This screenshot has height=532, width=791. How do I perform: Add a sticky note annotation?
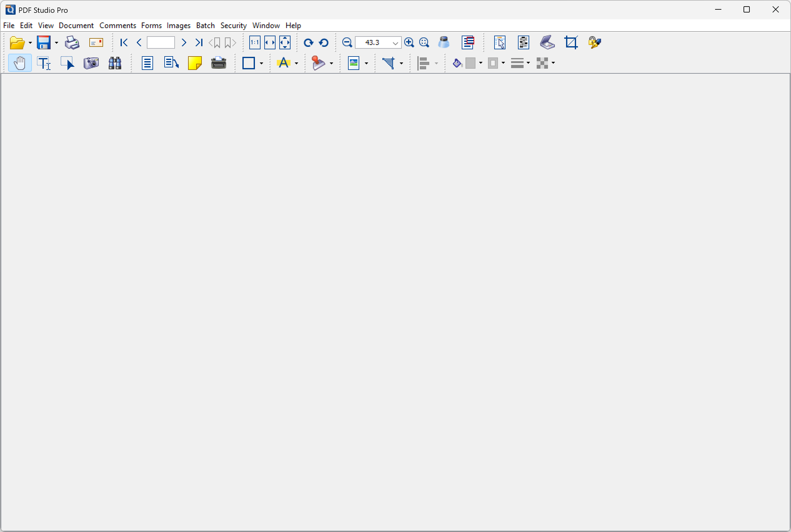point(195,63)
